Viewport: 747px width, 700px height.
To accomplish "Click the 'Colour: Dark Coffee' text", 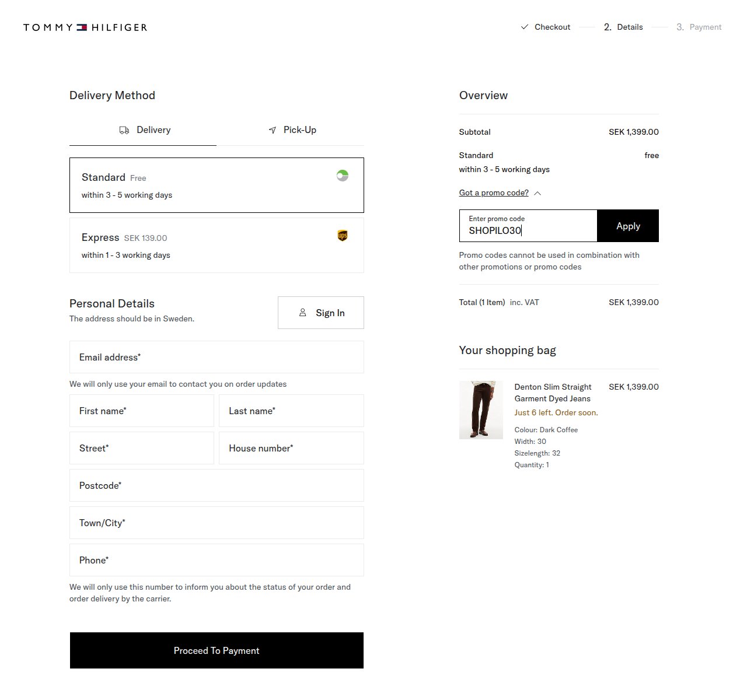I will [546, 430].
